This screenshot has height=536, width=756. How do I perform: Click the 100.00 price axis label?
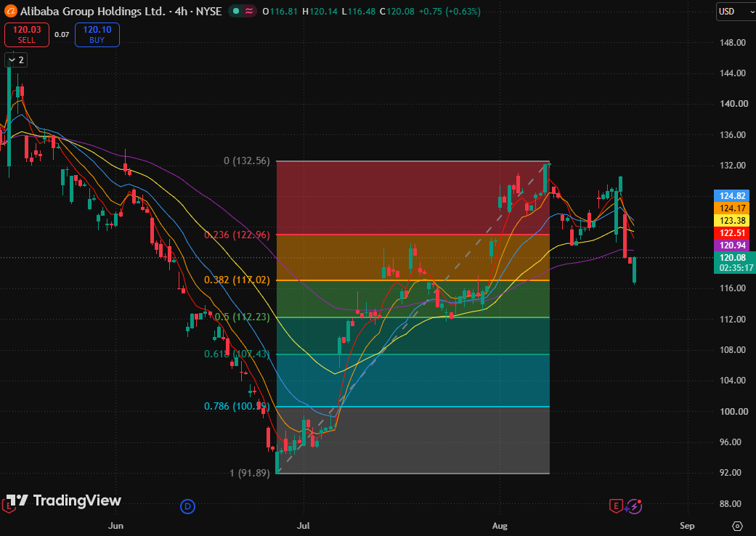pos(733,411)
